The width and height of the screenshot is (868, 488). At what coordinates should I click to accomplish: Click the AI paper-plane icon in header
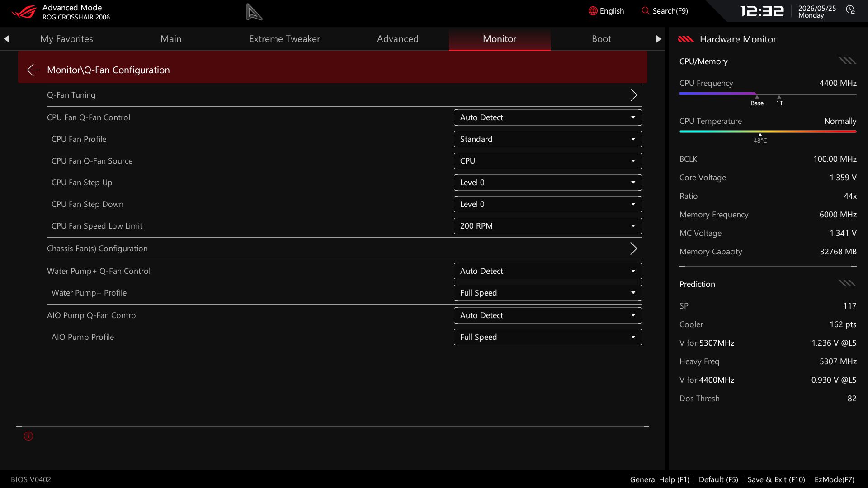(254, 12)
